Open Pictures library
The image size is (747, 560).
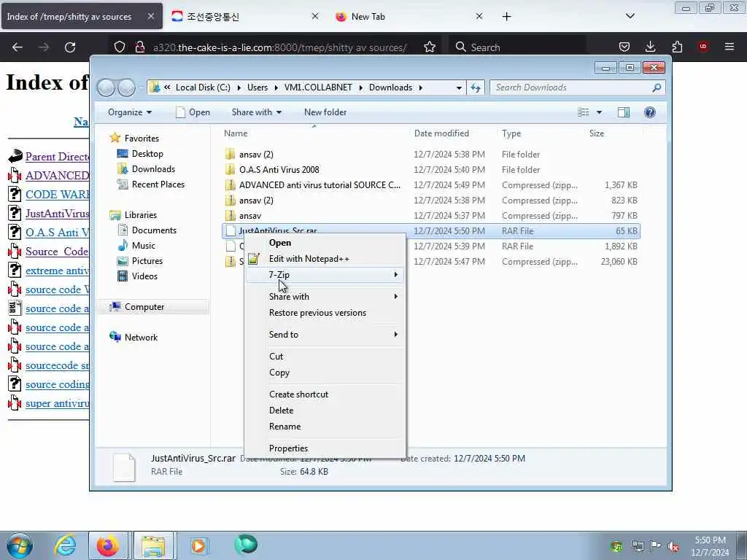click(x=147, y=261)
